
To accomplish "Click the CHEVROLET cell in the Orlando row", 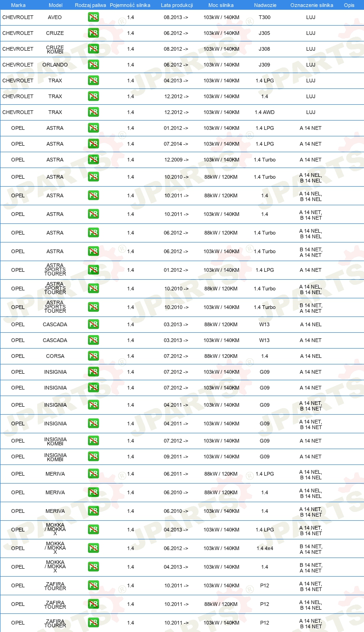I will [18, 65].
